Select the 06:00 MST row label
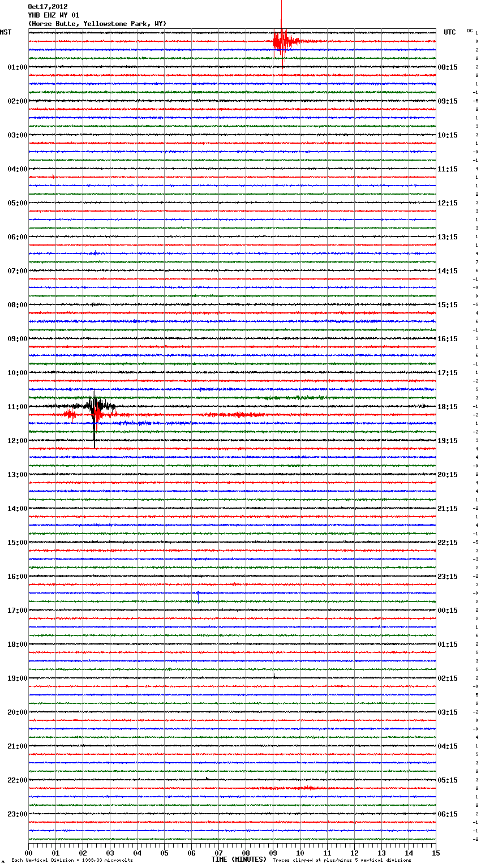The height and width of the screenshot is (868, 481). click(18, 237)
